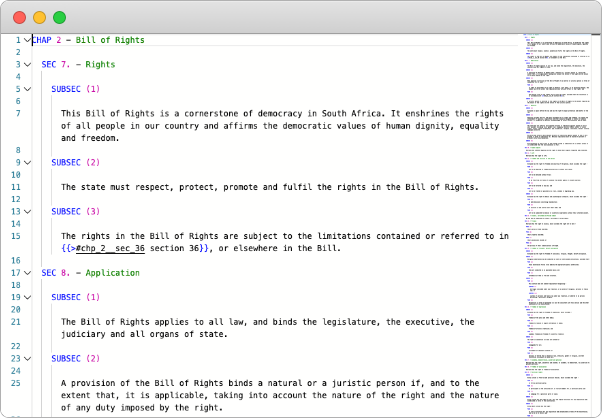Click the text 'section 36' on line 15
This screenshot has width=602, height=418.
(x=174, y=248)
